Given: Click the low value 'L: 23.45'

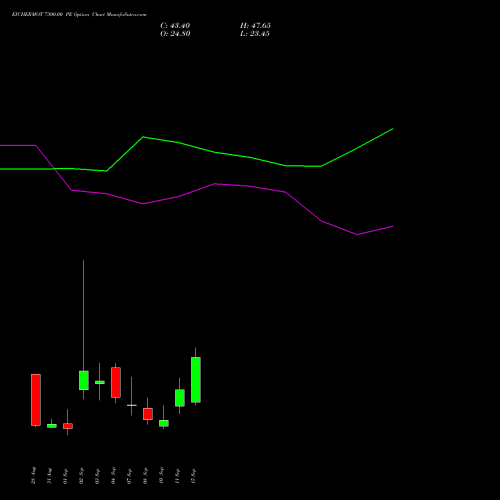Looking at the screenshot, I should 255,34.
